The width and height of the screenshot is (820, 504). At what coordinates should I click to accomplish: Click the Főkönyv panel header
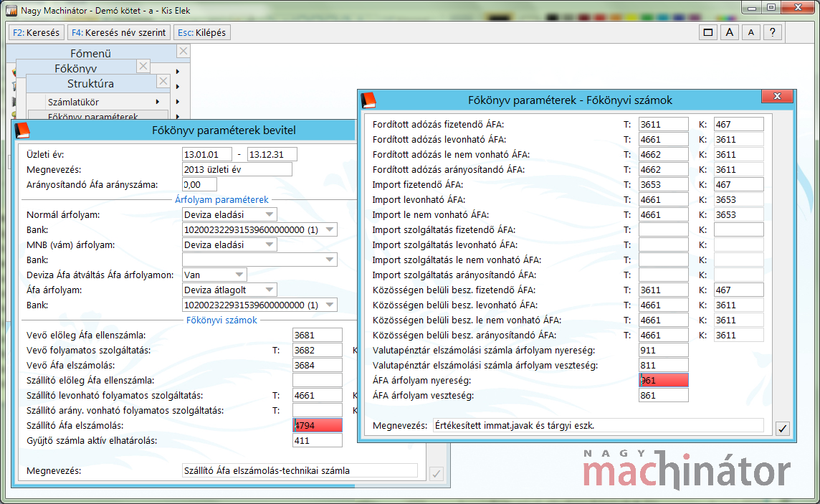point(76,68)
